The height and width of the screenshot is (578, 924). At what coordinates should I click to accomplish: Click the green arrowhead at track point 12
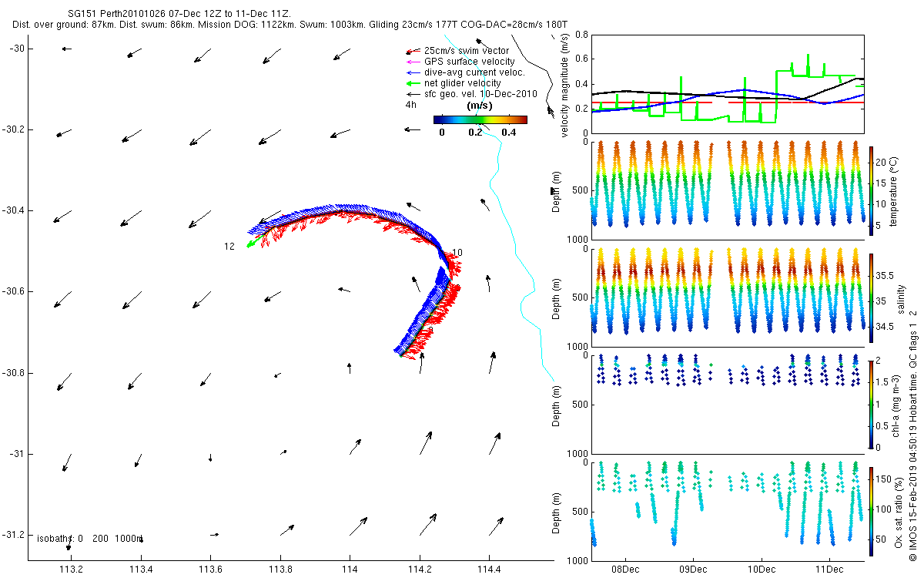coord(249,244)
